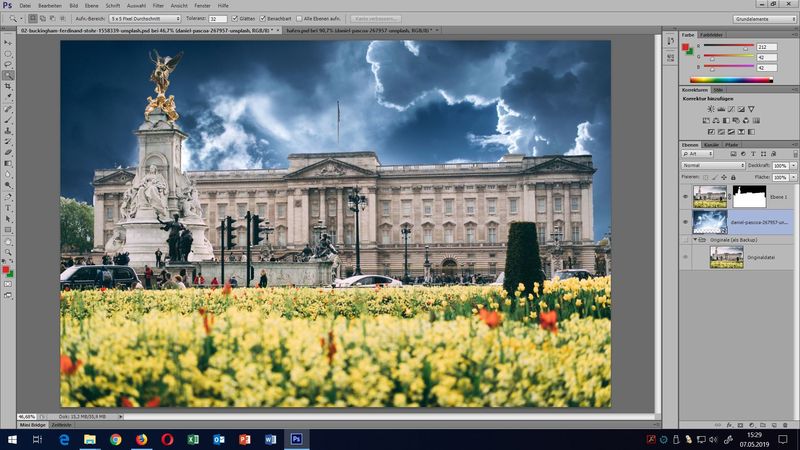Select the Gradient tool
800x450 pixels.
coord(8,164)
